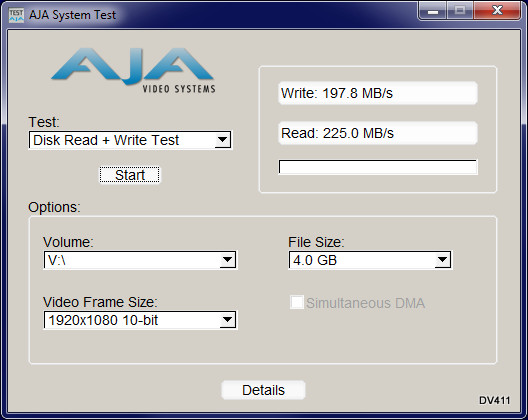Click the AJA Video Systems logo
The width and height of the screenshot is (528, 420).
point(133,70)
